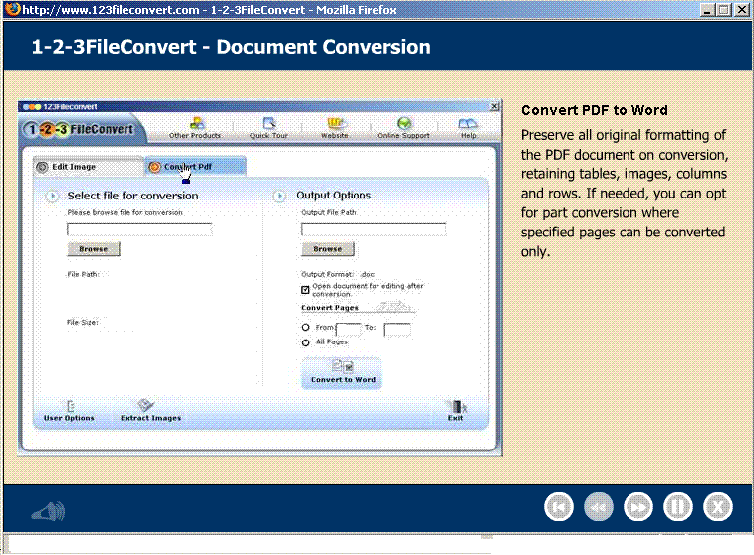754x555 pixels.
Task: Click the File Path label
Action: coord(84,274)
